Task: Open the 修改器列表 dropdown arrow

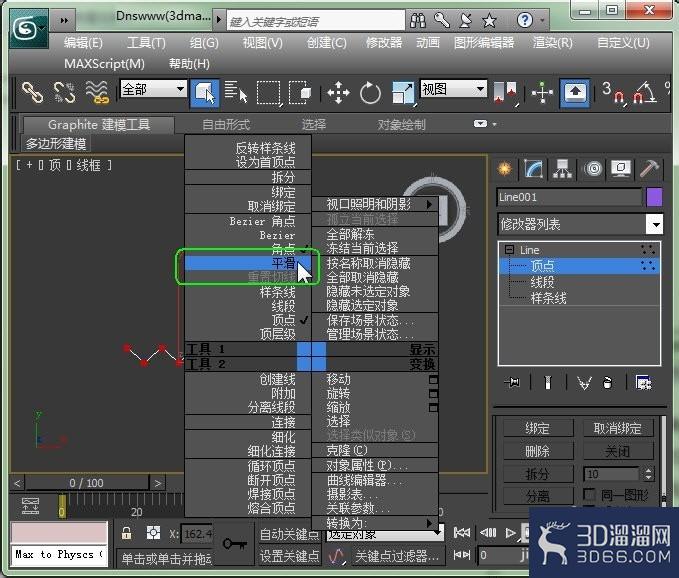Action: click(655, 224)
